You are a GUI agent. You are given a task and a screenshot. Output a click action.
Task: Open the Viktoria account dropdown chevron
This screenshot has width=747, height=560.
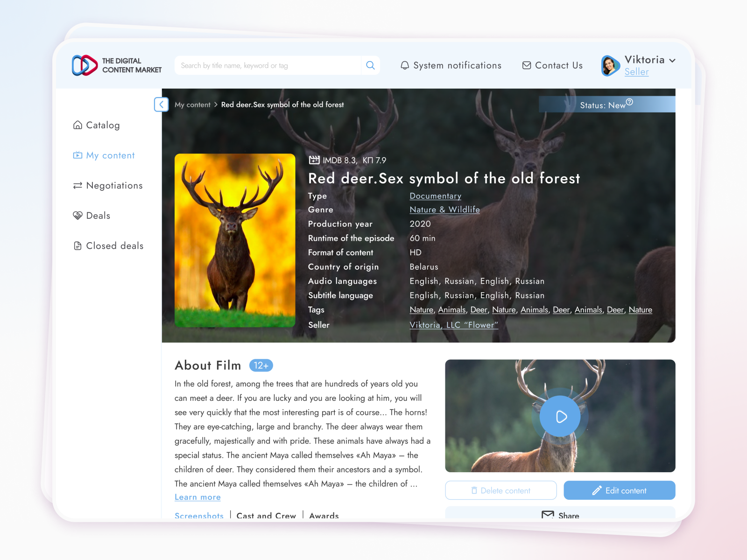(672, 60)
